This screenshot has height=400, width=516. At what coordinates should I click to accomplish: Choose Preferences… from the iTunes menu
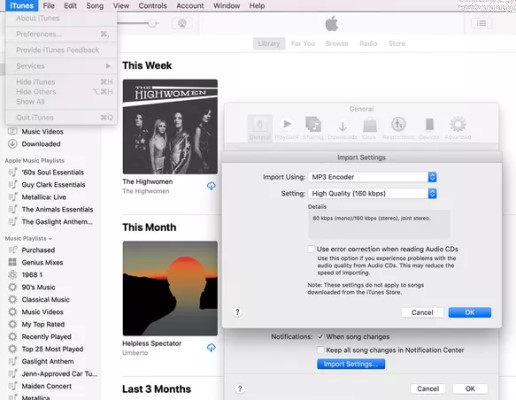[61, 34]
